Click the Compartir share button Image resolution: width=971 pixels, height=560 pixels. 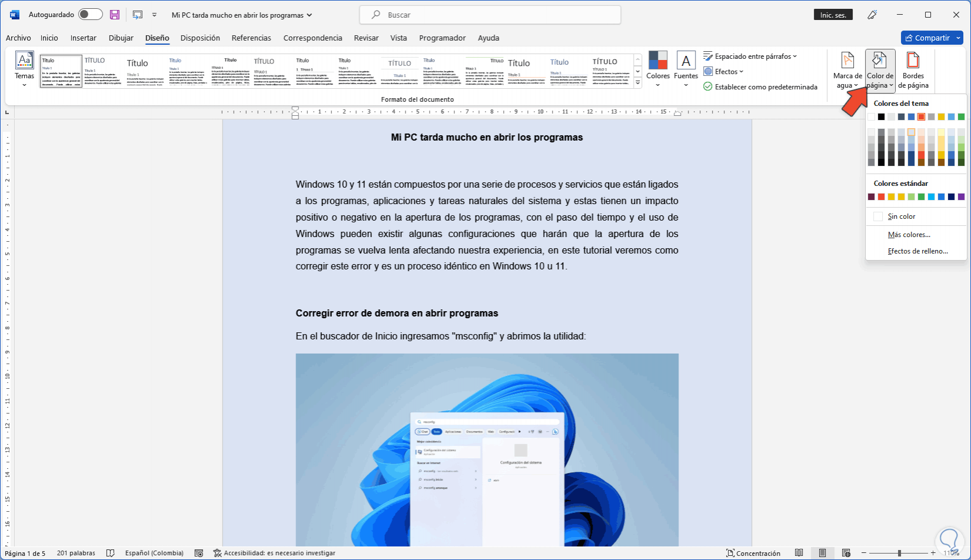pos(927,38)
